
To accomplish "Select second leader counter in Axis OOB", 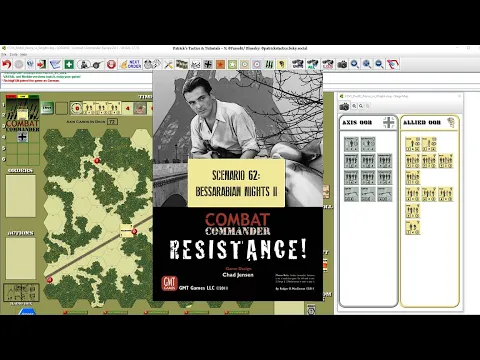I will click(x=368, y=144).
